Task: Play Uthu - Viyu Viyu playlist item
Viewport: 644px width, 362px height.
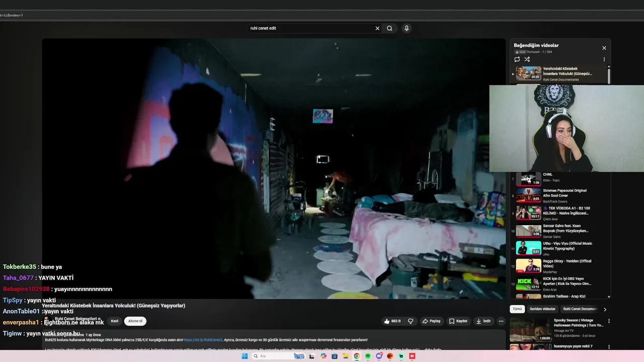Action: pos(559,248)
